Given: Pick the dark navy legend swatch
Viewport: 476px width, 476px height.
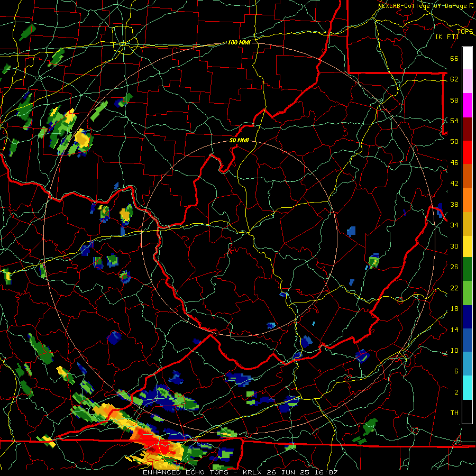Looking at the screenshot, I should 467,317.
